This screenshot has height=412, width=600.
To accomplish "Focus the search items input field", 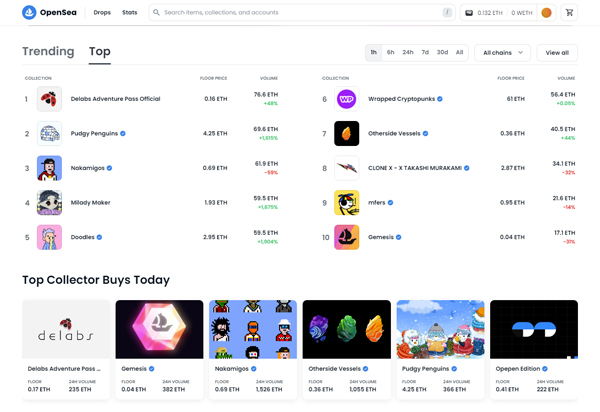I will coord(302,13).
